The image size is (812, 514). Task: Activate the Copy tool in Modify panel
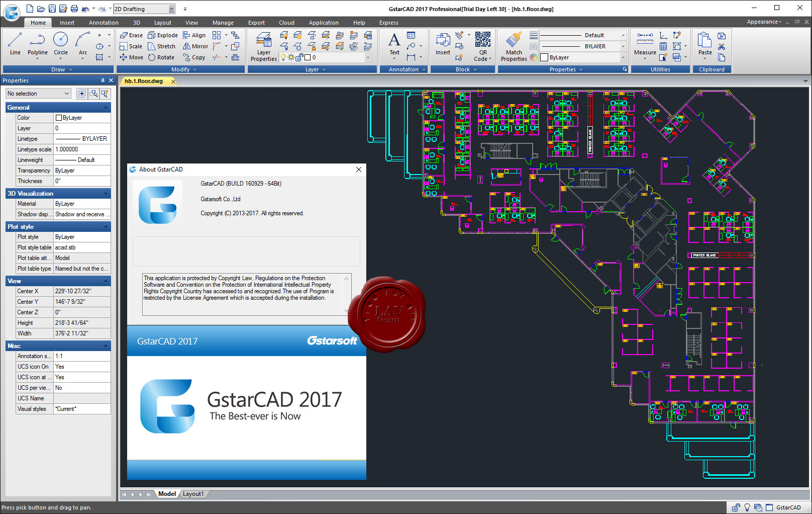click(x=194, y=57)
